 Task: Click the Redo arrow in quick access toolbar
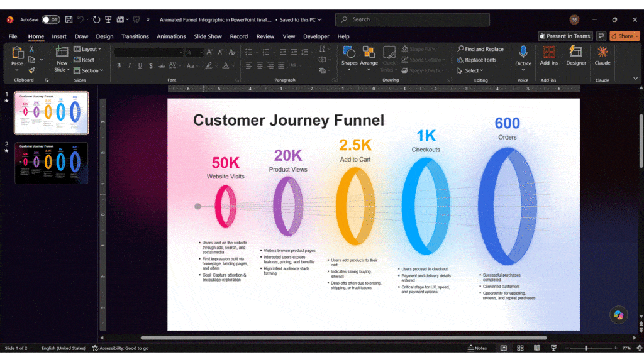[x=96, y=19]
